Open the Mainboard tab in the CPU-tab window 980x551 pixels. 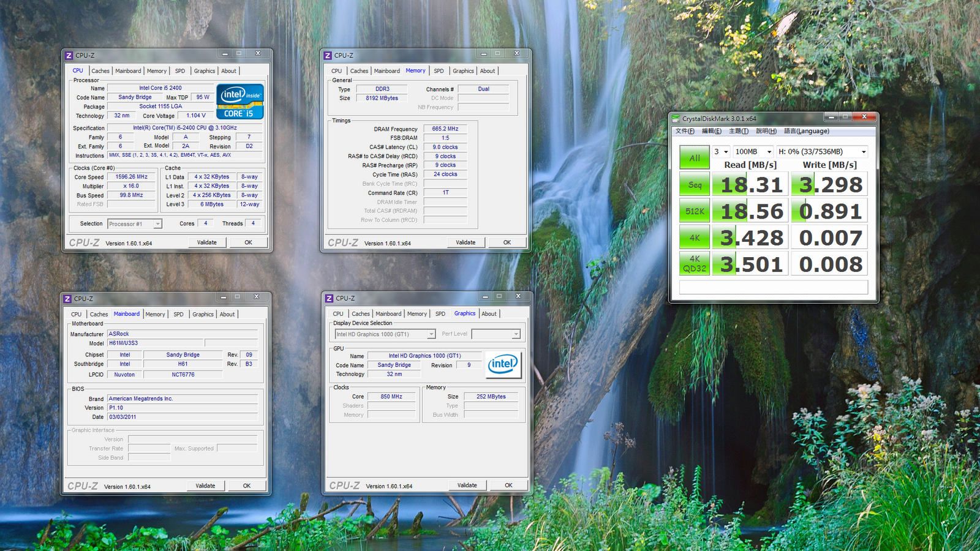[128, 71]
